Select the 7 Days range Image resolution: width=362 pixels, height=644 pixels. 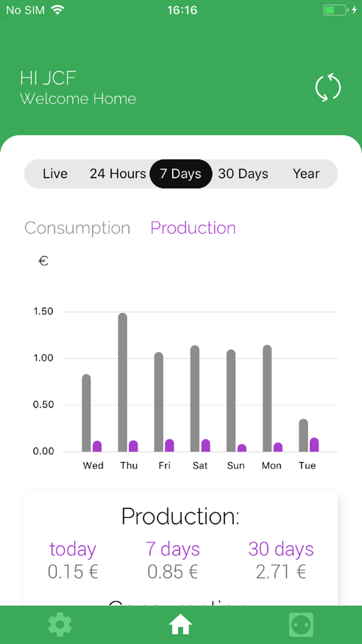pos(180,174)
